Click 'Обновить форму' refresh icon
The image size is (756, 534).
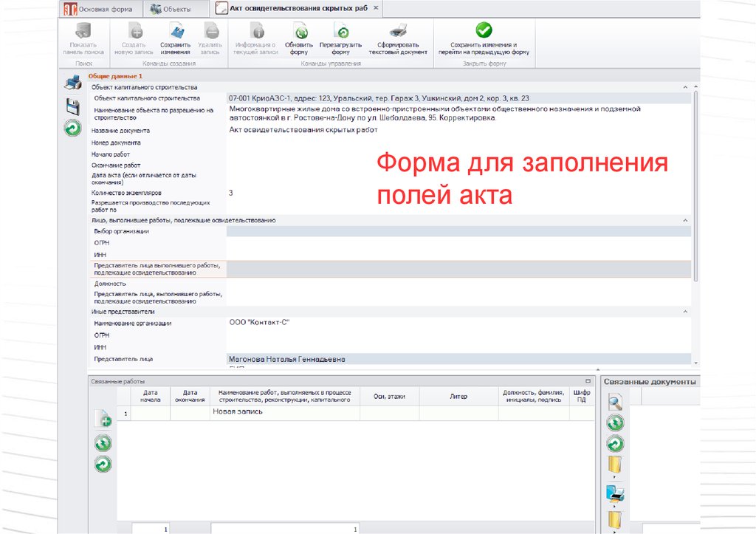pos(299,32)
